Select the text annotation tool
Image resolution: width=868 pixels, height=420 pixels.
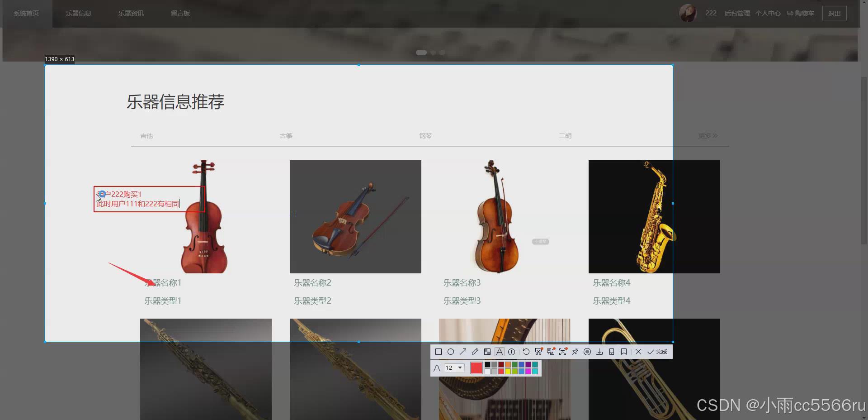[x=500, y=352]
